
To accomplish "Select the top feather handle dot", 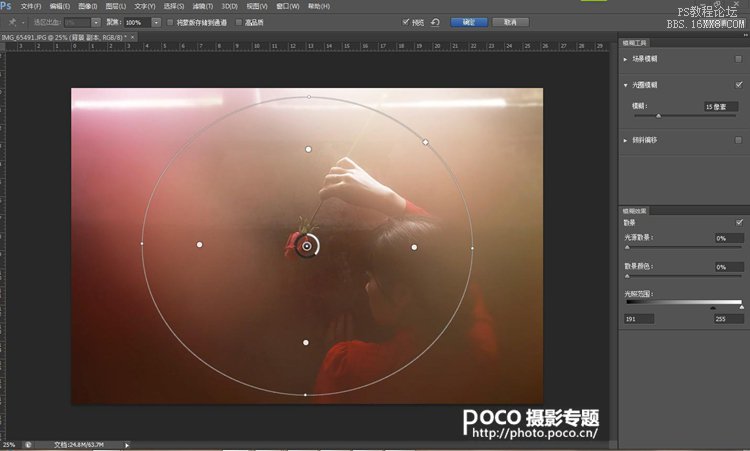I will tap(309, 149).
